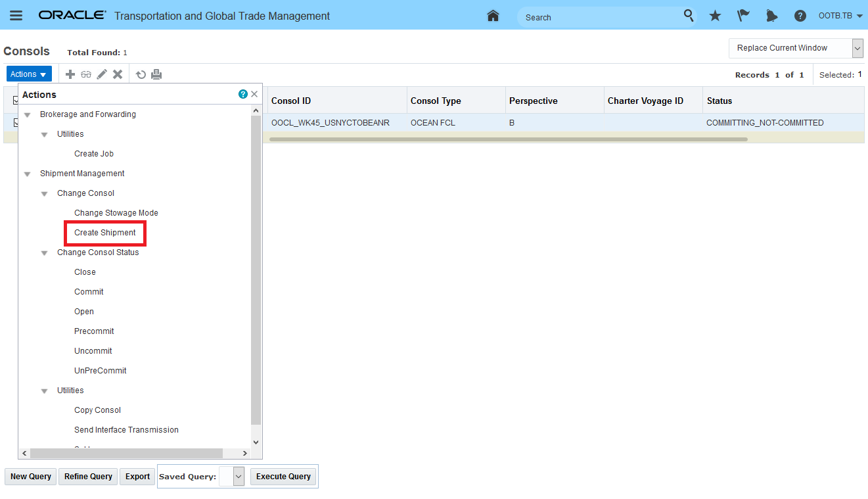Click the Actions panel scroll up arrow

[256, 110]
